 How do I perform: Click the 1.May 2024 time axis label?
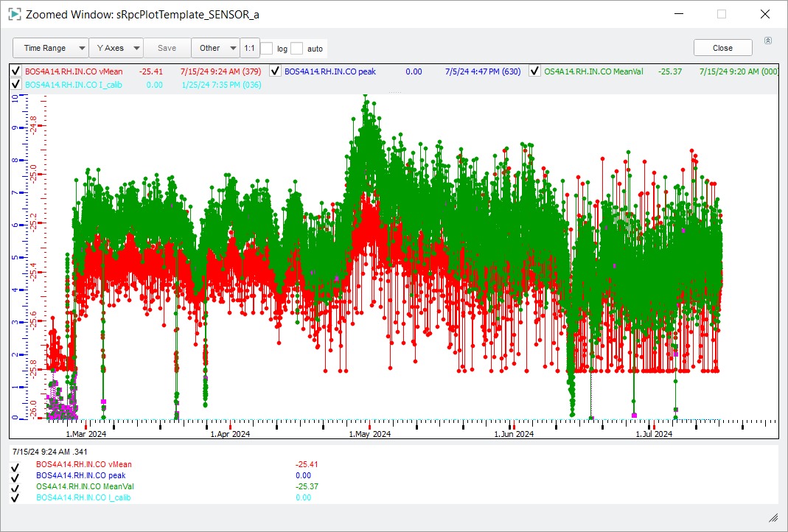pos(369,434)
